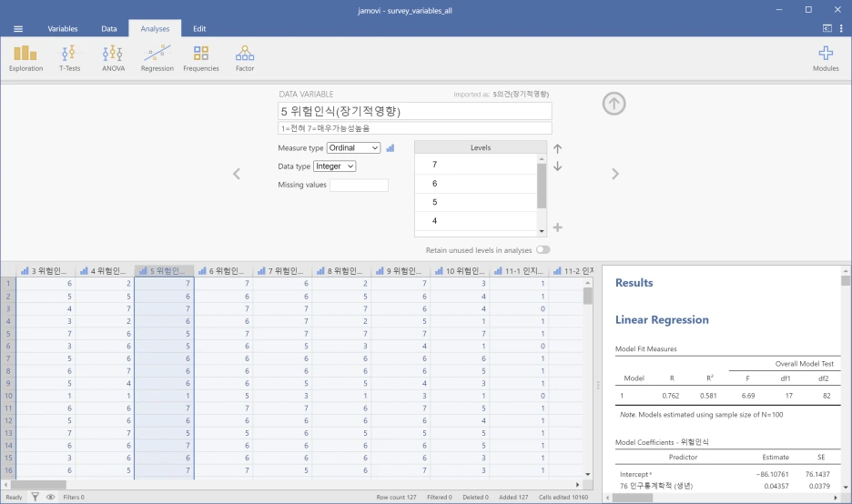852x504 pixels.
Task: Go to next variable with right chevron
Action: pyautogui.click(x=615, y=174)
